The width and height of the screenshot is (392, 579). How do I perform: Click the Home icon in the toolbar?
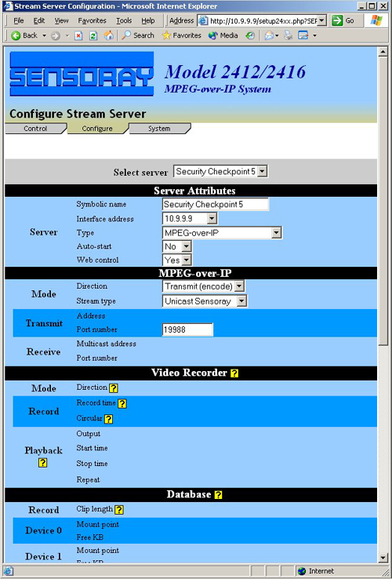[x=108, y=35]
